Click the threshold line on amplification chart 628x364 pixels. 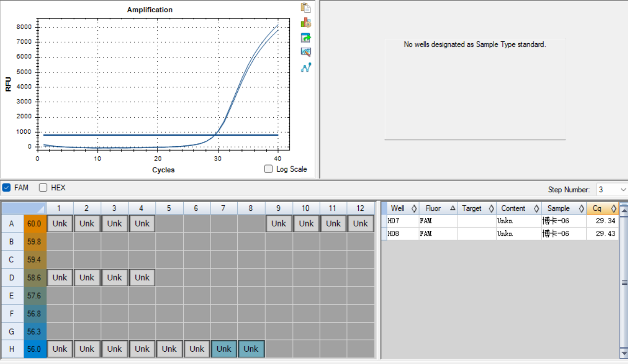click(161, 135)
